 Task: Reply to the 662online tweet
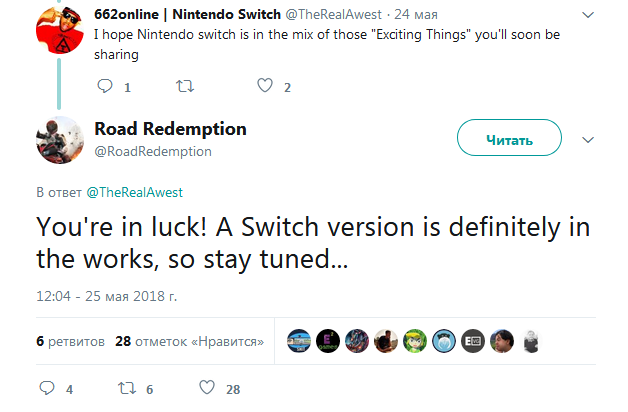pos(105,86)
